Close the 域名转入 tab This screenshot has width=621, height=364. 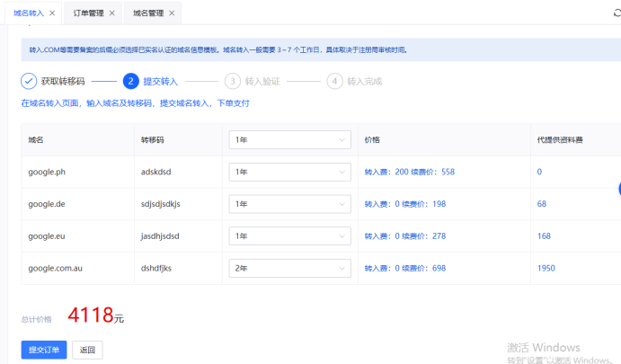(51, 13)
